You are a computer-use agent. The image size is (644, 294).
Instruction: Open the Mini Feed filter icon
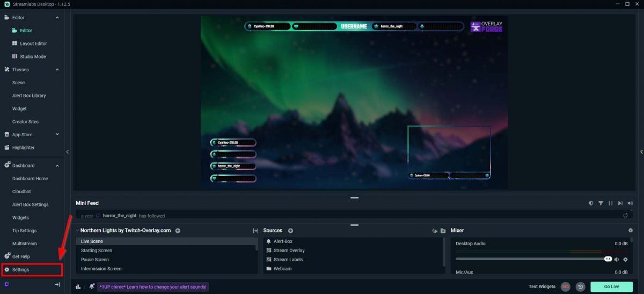coord(601,203)
